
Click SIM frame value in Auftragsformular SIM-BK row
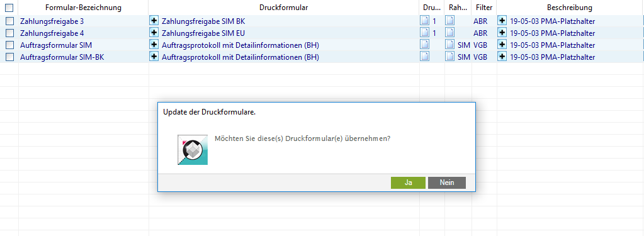(464, 57)
